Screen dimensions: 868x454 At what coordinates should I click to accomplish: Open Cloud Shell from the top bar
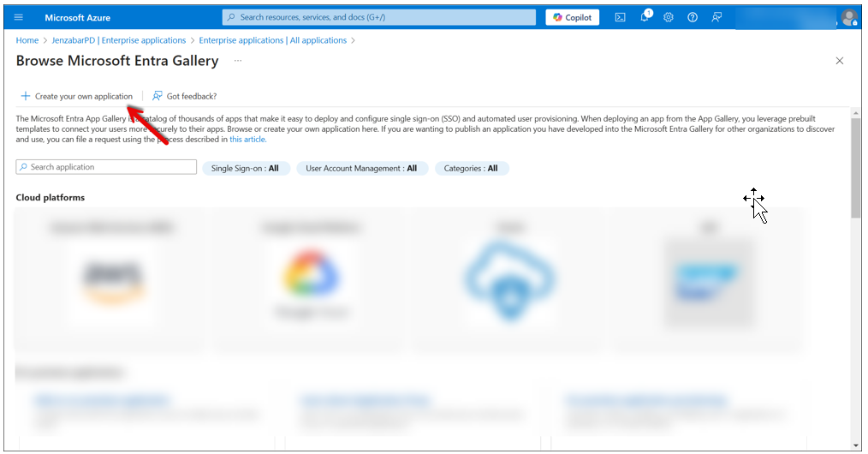pyautogui.click(x=620, y=17)
